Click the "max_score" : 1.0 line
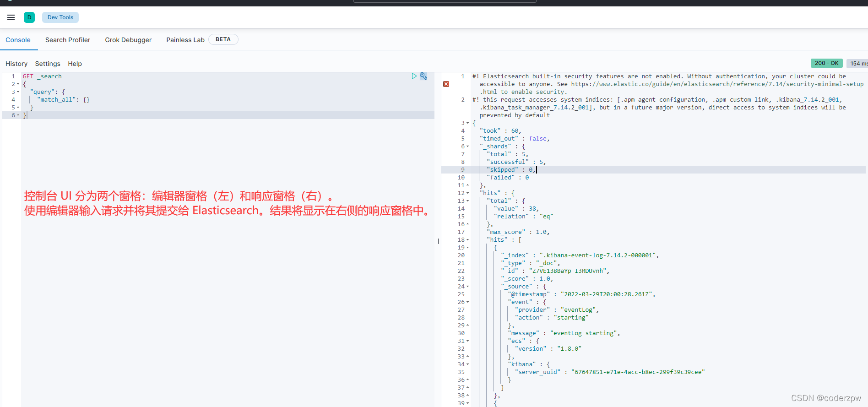Viewport: 868px width, 407px height. coord(518,232)
